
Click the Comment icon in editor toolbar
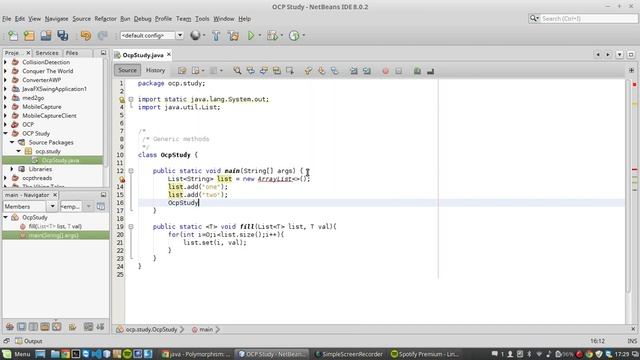click(417, 71)
